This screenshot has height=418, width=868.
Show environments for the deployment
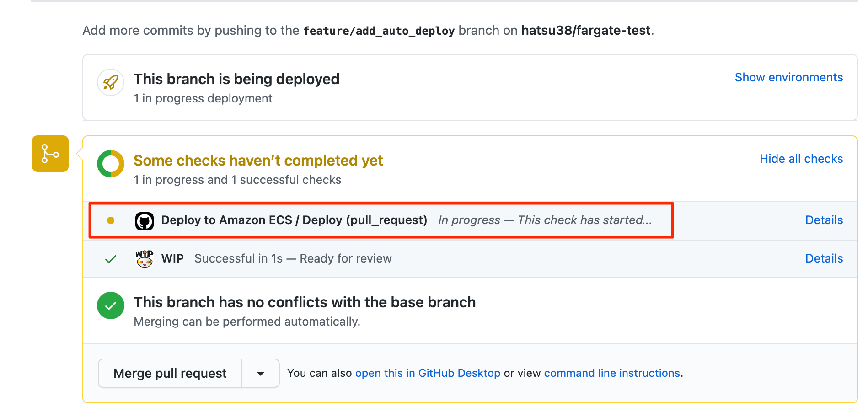click(788, 77)
